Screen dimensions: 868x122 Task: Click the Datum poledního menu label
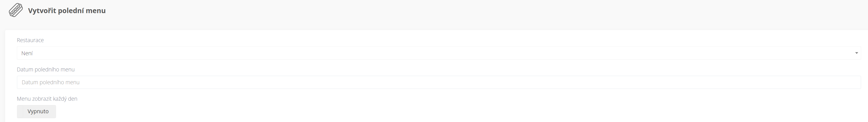(46, 69)
